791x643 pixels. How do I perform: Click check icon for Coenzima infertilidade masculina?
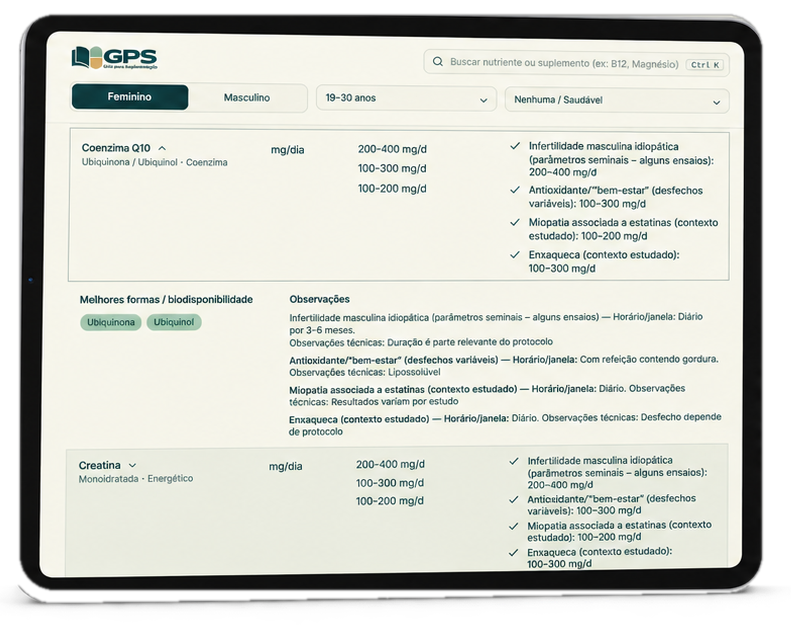(x=515, y=146)
